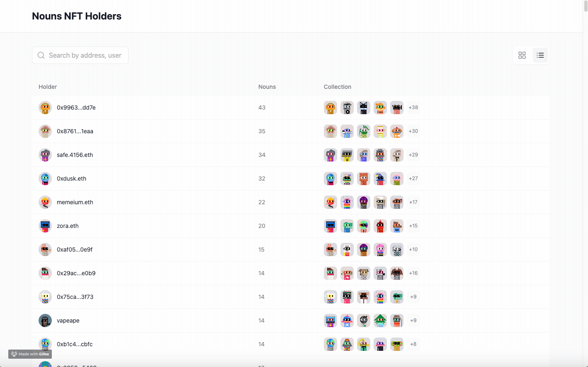Click the search by address input field
The width and height of the screenshot is (588, 367).
coord(85,55)
